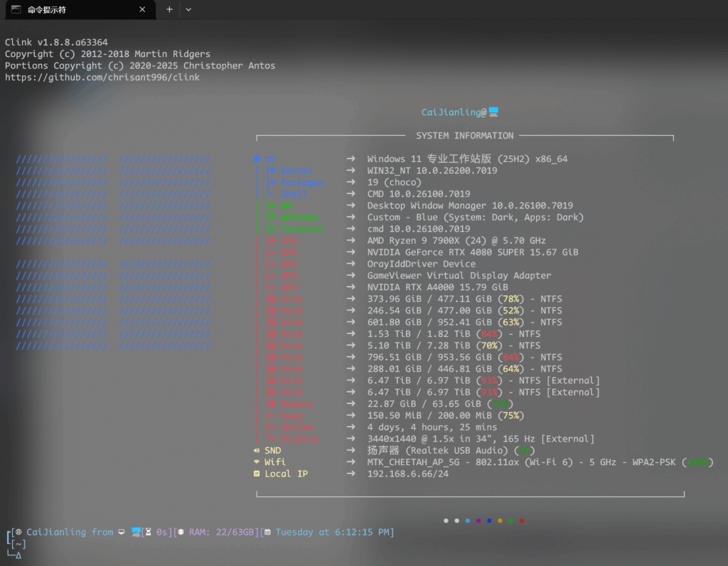This screenshot has width=728, height=566.
Task: Close the 命令提示符 tab
Action: (x=142, y=9)
